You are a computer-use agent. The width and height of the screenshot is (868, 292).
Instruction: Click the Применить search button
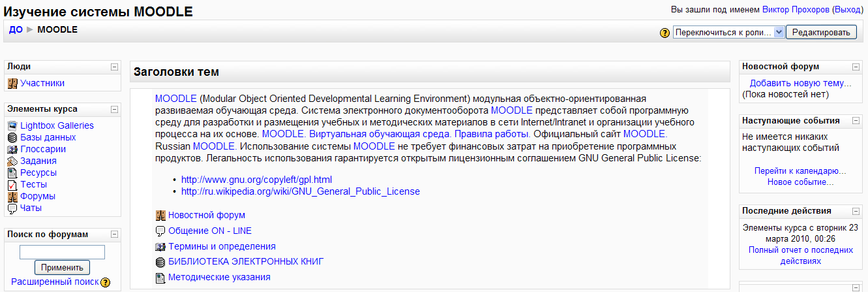click(x=62, y=268)
